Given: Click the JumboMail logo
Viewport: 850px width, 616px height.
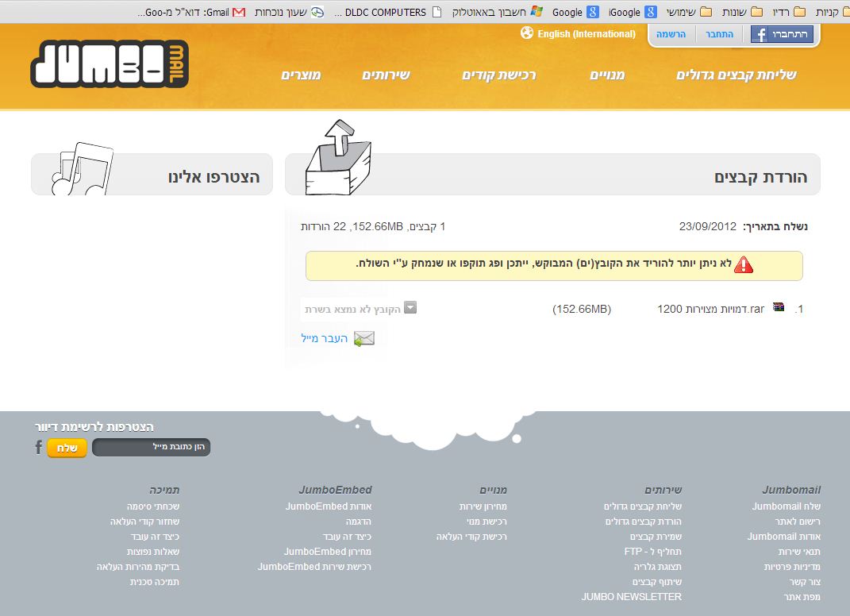Looking at the screenshot, I should point(110,64).
